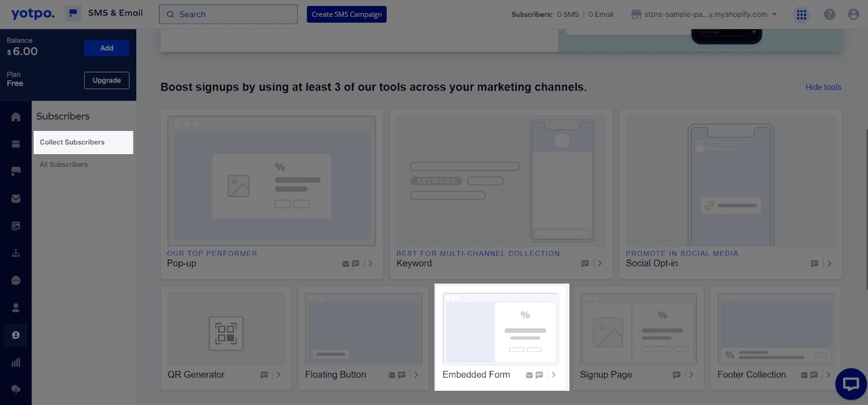This screenshot has height=405, width=868.
Task: Click the SMS & Email flag logo icon
Action: point(73,13)
